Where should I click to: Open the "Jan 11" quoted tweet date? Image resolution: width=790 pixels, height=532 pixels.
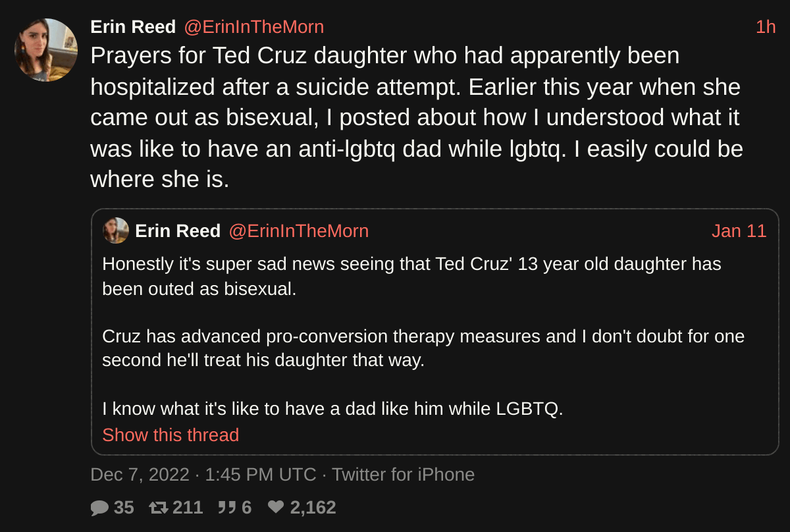click(x=739, y=231)
